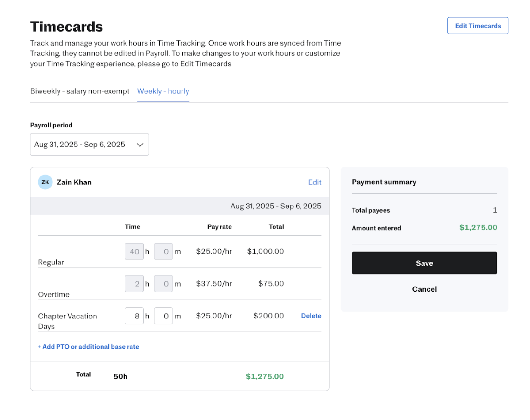Focus Chapter Vacation Days hours field
Screen dimensions: 530x420
[134, 316]
